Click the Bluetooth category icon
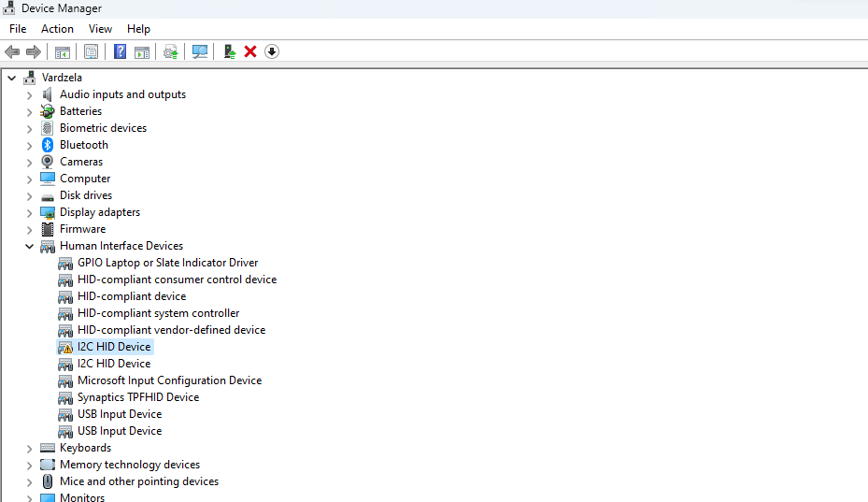The height and width of the screenshot is (502, 868). point(48,145)
